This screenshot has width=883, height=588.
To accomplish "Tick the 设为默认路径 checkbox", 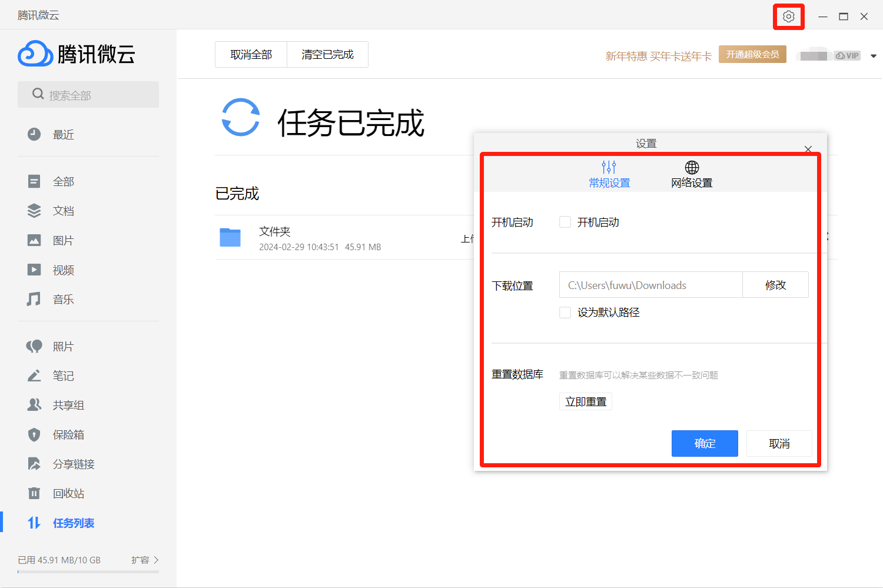I will click(x=565, y=313).
